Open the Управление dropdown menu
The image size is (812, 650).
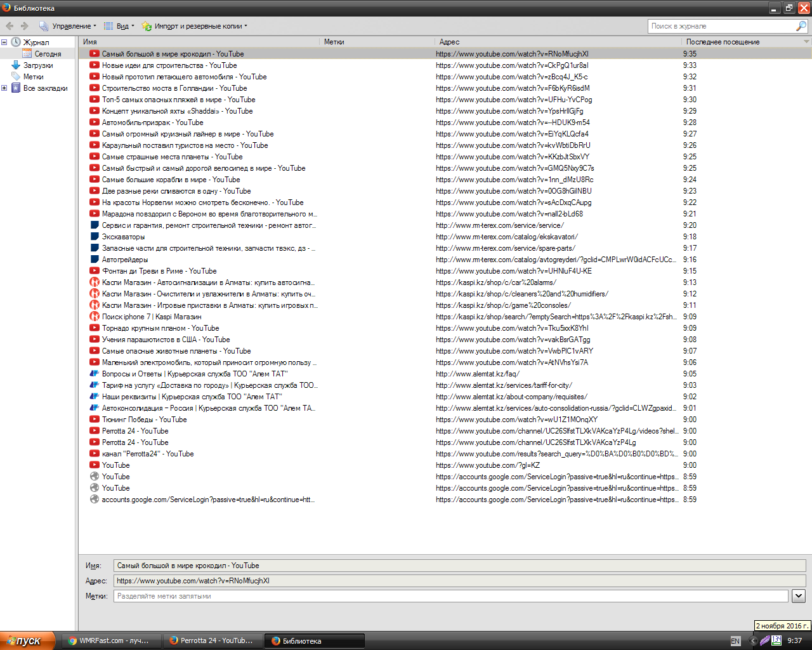(68, 26)
